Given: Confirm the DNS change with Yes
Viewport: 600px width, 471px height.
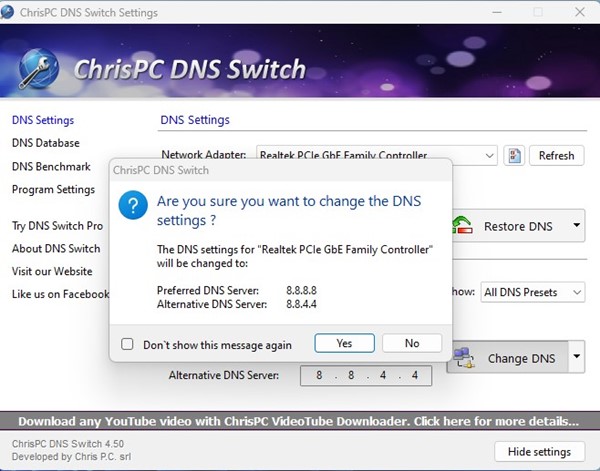Looking at the screenshot, I should tap(344, 343).
